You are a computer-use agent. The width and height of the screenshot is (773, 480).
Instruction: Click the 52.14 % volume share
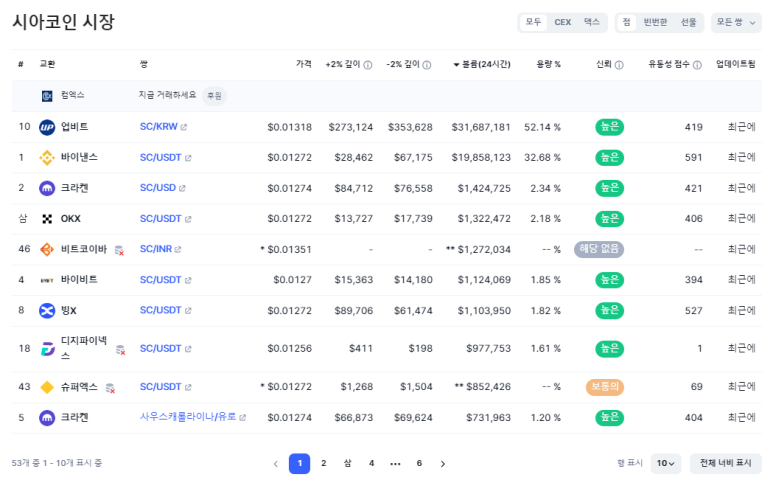tap(542, 127)
